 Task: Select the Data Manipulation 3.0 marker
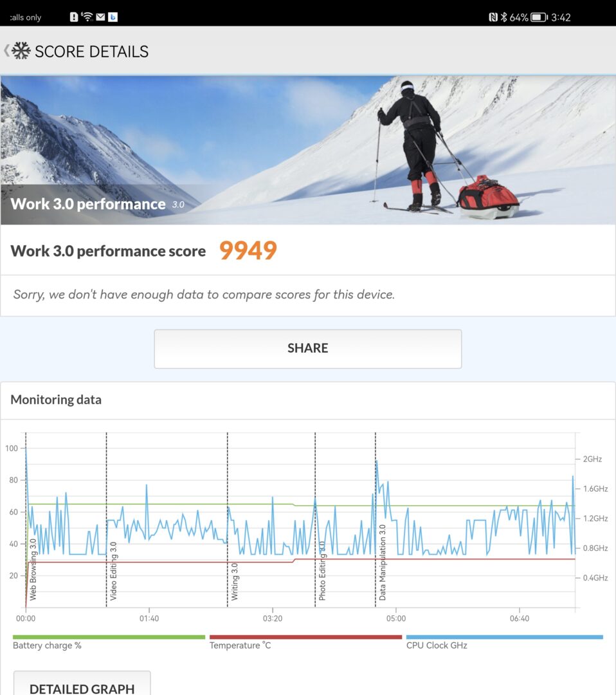(x=376, y=519)
